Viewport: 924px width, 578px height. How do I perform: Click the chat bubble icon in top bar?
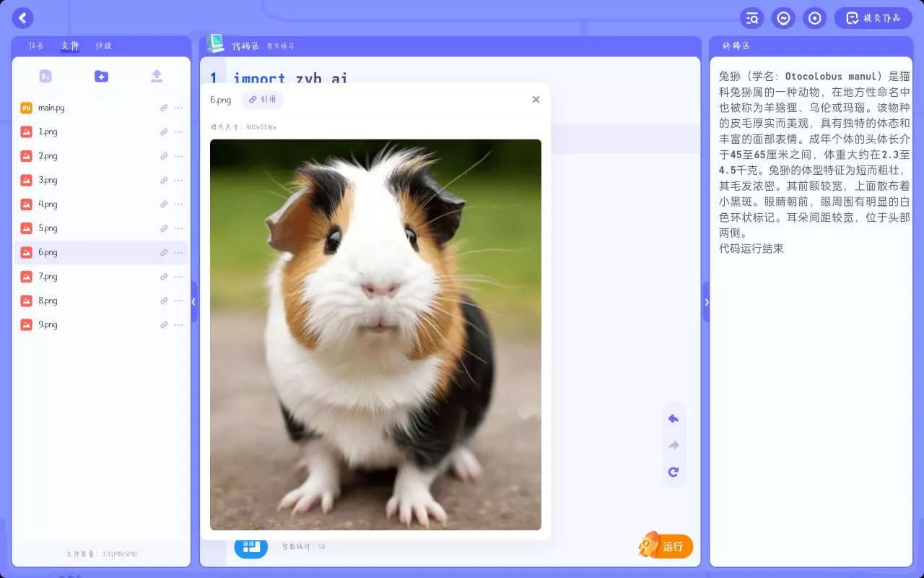[x=783, y=18]
